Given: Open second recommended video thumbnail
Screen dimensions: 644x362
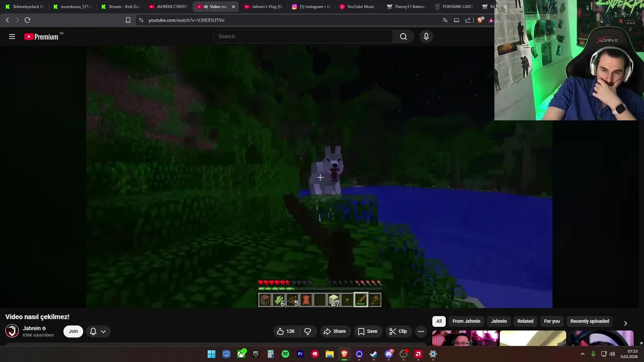Looking at the screenshot, I should [x=533, y=338].
